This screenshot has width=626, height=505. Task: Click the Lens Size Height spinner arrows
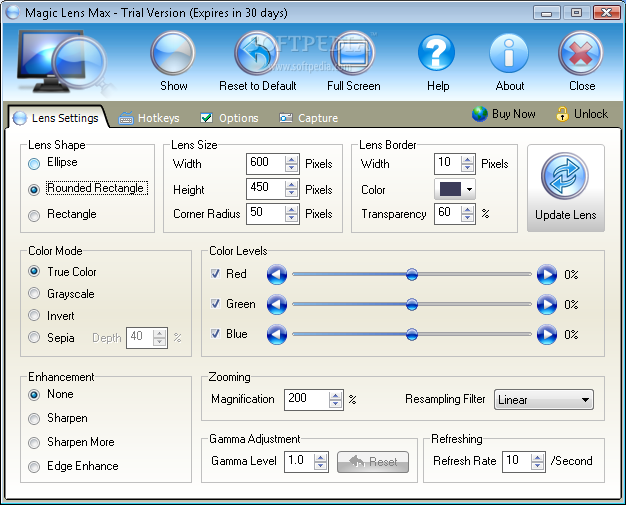click(291, 188)
